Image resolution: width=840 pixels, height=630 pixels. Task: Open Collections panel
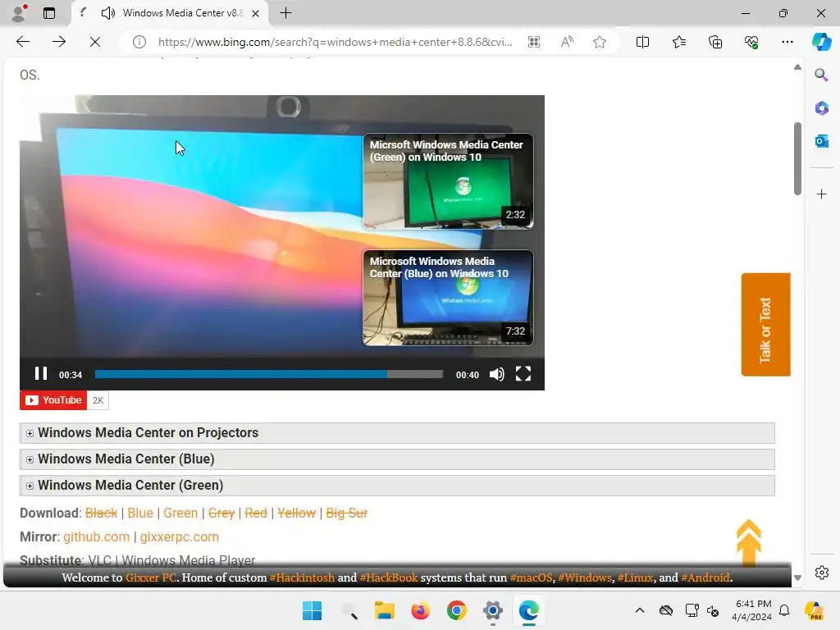click(715, 42)
